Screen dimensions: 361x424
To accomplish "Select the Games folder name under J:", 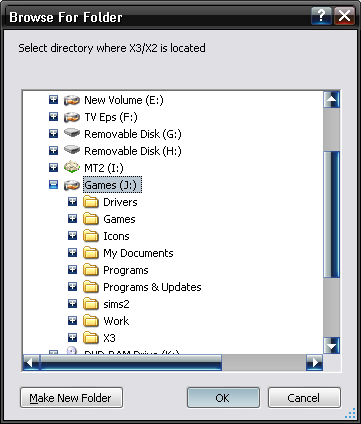I will click(x=119, y=219).
